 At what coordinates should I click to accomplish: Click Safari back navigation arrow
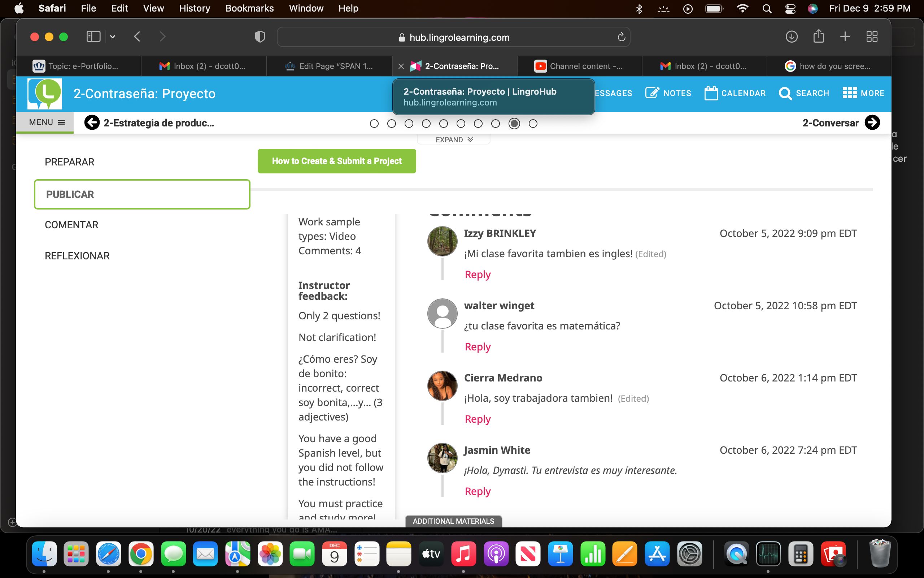point(138,37)
